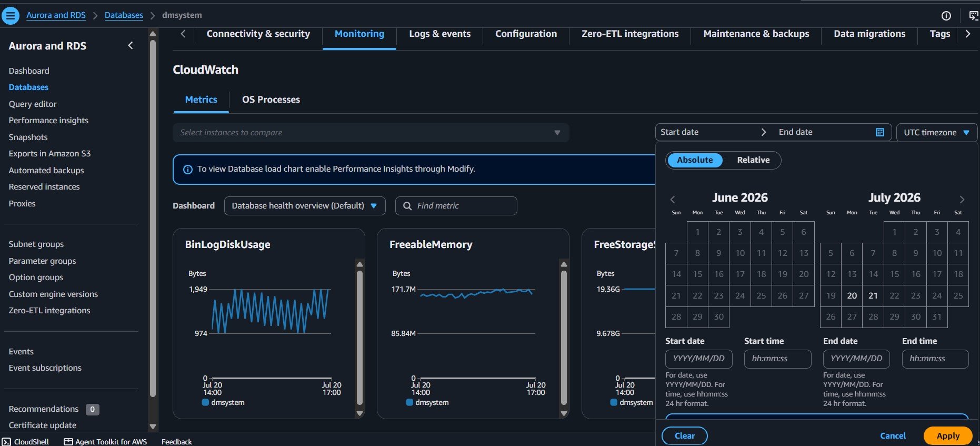Toggle the dmsystem legend in the BinLogDiskUsage chart
The height and width of the screenshot is (446, 980).
pos(223,402)
